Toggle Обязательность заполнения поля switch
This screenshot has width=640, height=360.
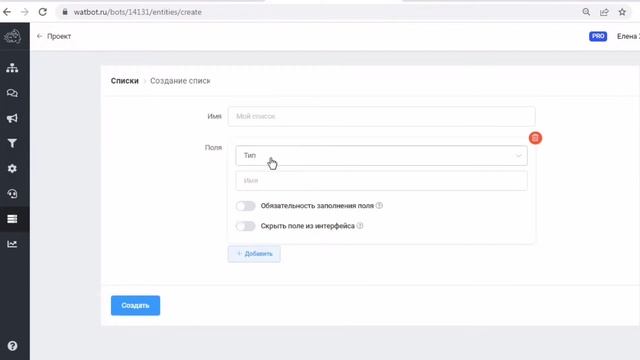pos(245,206)
